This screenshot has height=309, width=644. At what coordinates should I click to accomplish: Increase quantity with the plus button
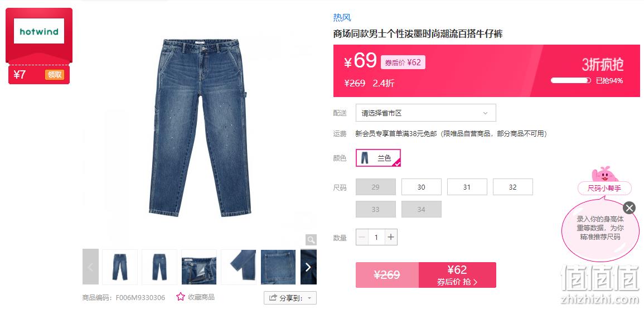click(391, 237)
